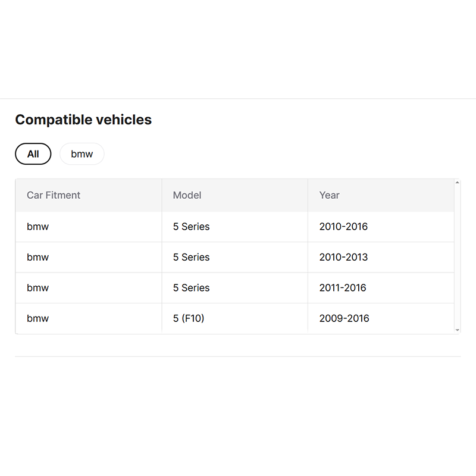The height and width of the screenshot is (476, 476).
Task: Click the bmw cell in the 2011-2016 row
Action: pyautogui.click(x=38, y=288)
